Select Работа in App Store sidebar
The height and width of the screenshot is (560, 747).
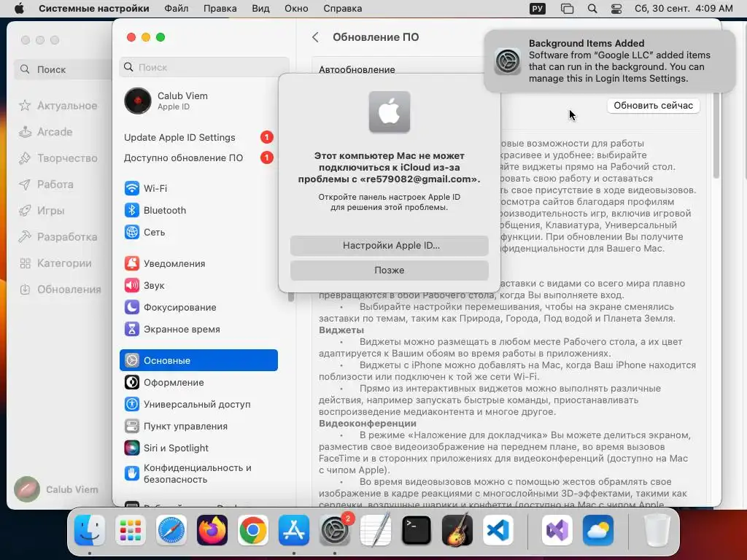(46, 184)
